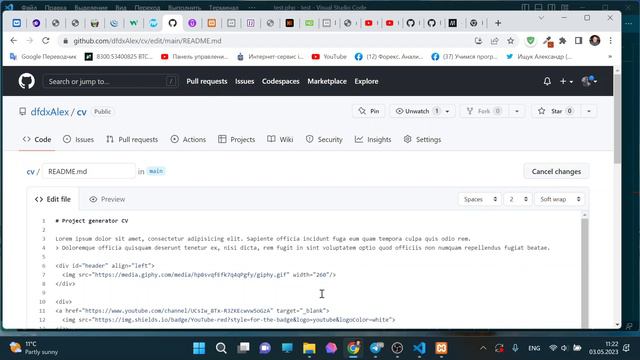
Task: Click Pull requests in the top navigation
Action: coord(207,81)
